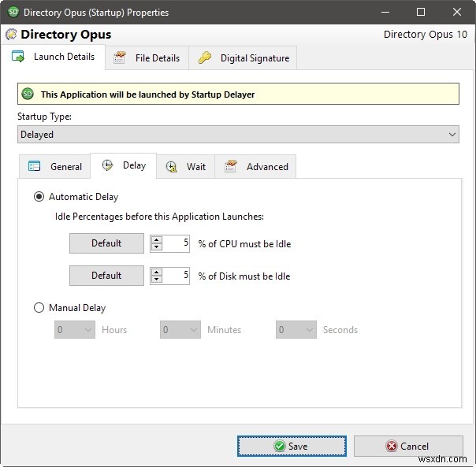Viewport: 476px width, 467px height.
Task: Select the Manual Delay radio button
Action: pyautogui.click(x=39, y=308)
